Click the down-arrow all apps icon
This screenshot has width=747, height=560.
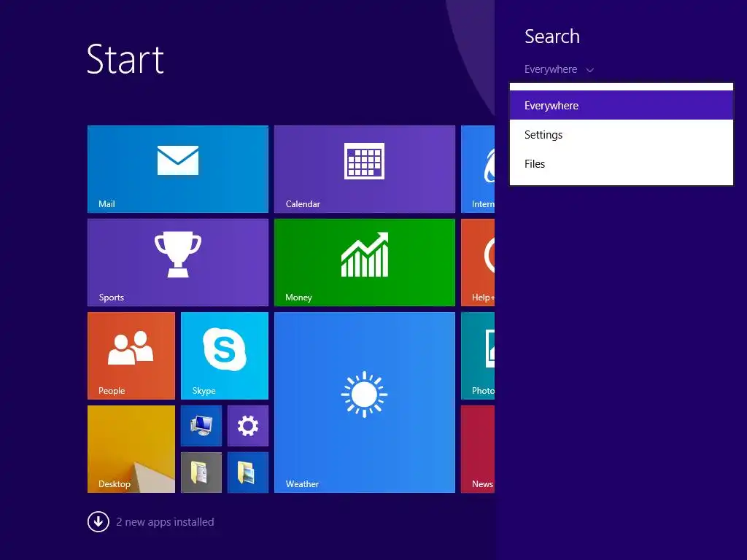click(x=98, y=521)
